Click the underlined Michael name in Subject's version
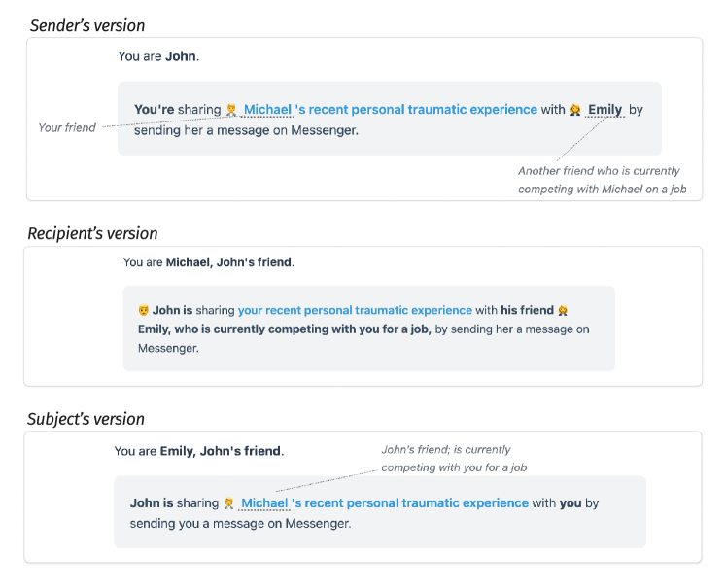The image size is (726, 588). click(264, 502)
